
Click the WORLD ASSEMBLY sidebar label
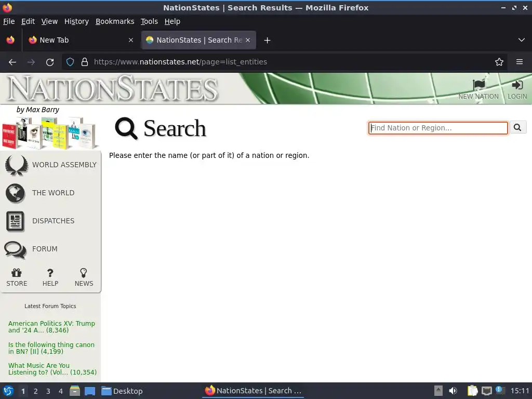pos(64,165)
